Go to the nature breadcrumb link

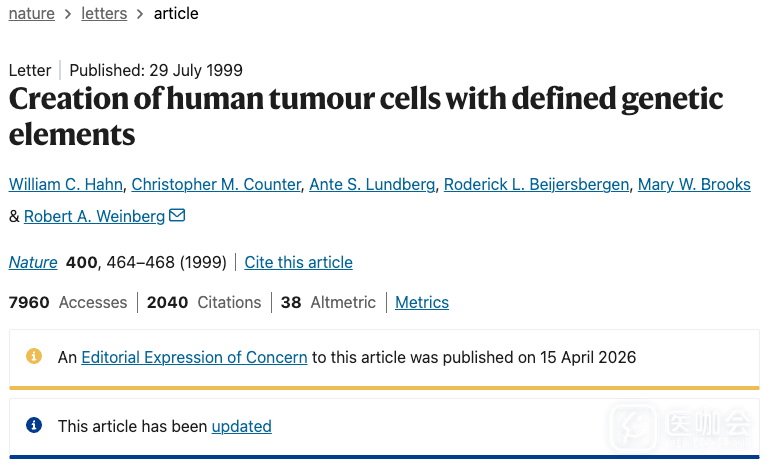[32, 14]
